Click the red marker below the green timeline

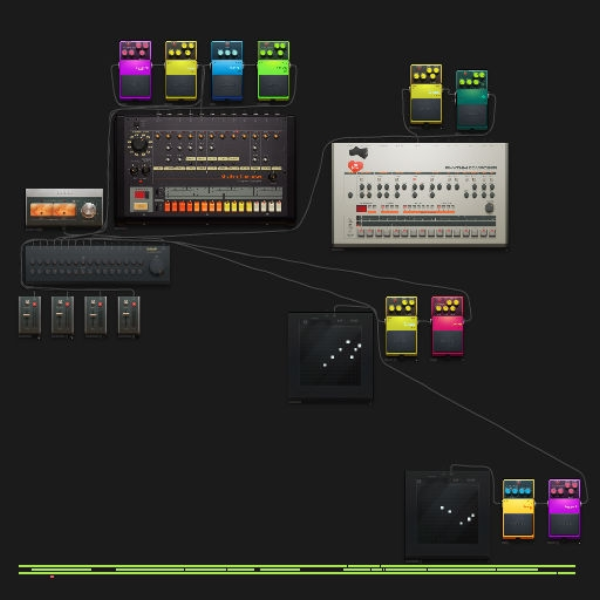[x=52, y=577]
